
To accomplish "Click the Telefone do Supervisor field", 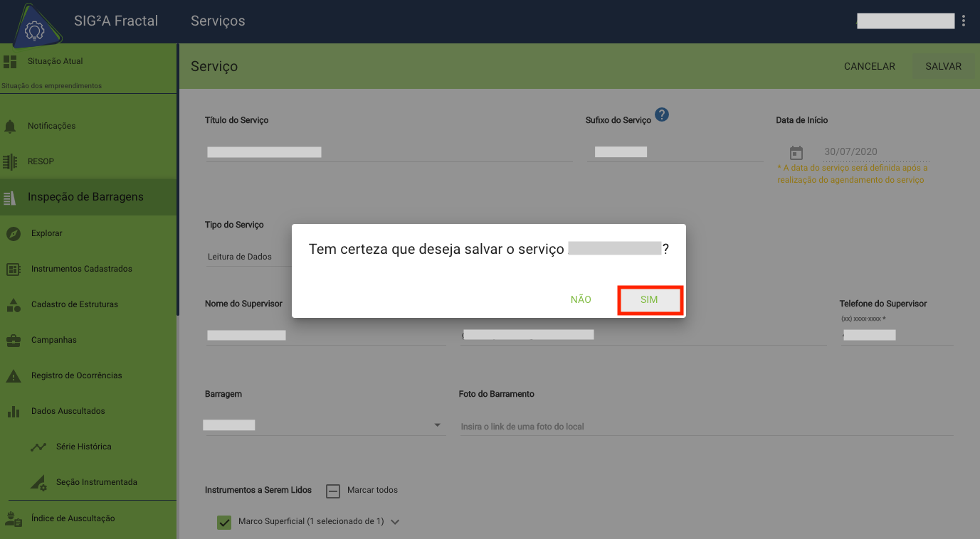I will [x=897, y=335].
